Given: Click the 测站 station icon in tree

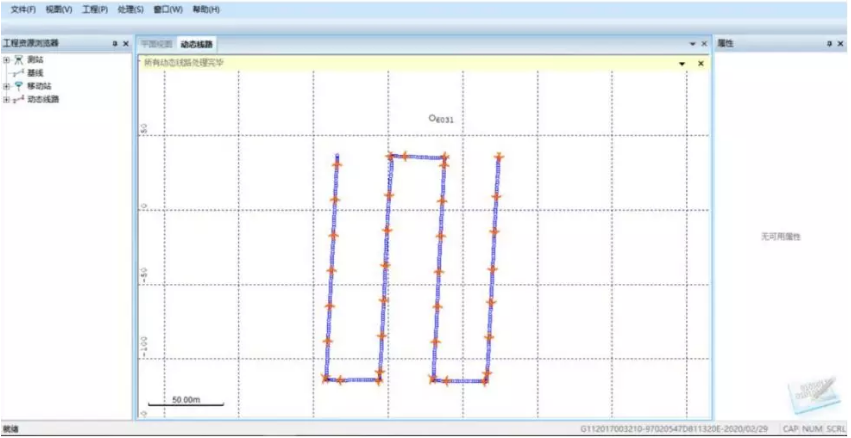Looking at the screenshot, I should [19, 60].
